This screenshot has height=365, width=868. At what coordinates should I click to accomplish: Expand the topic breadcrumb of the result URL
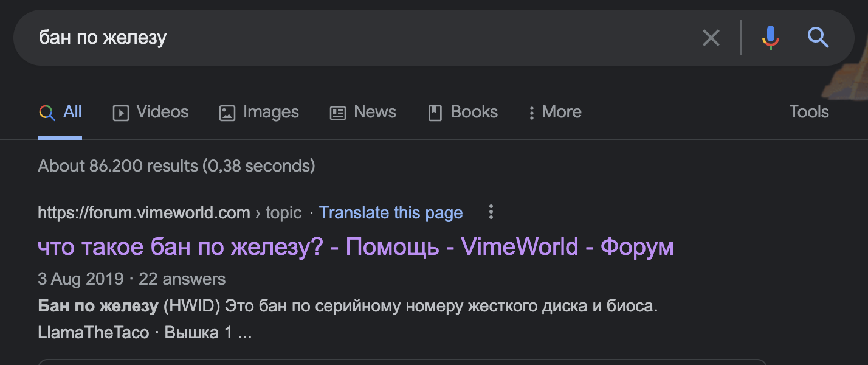pyautogui.click(x=286, y=212)
